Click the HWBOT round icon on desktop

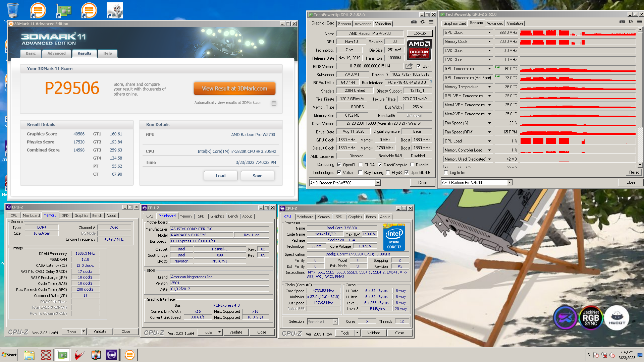[617, 318]
